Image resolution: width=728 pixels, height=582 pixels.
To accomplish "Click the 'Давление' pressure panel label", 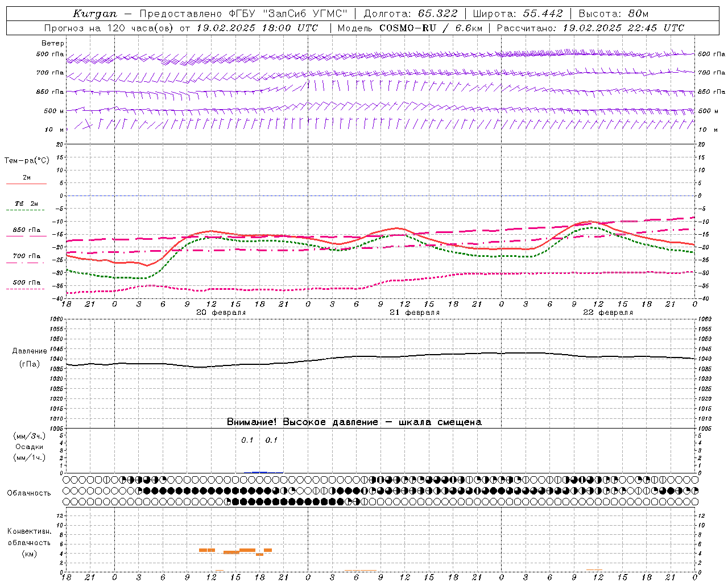I will (29, 351).
